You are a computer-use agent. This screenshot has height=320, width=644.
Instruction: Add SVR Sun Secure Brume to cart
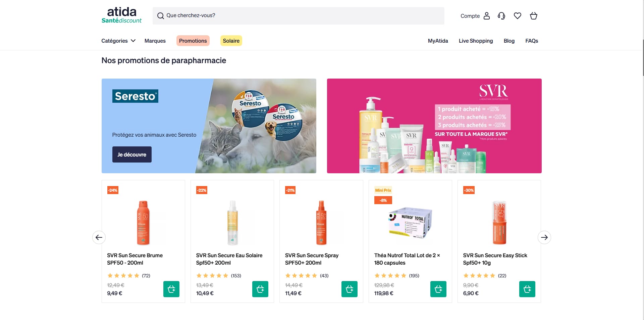(x=171, y=289)
